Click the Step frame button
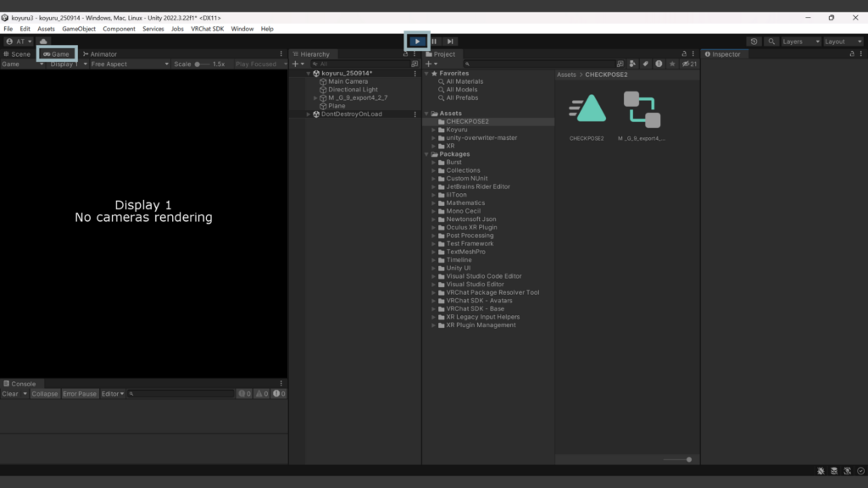The width and height of the screenshot is (868, 488). pyautogui.click(x=451, y=41)
